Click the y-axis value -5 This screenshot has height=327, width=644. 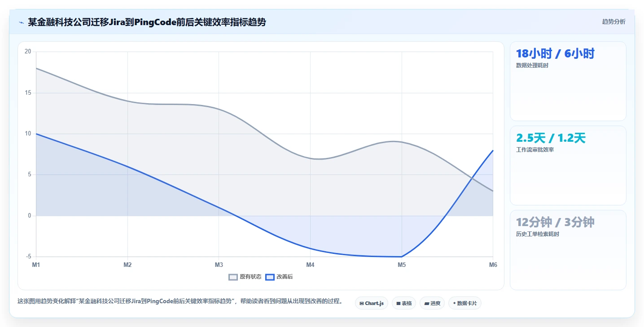29,257
